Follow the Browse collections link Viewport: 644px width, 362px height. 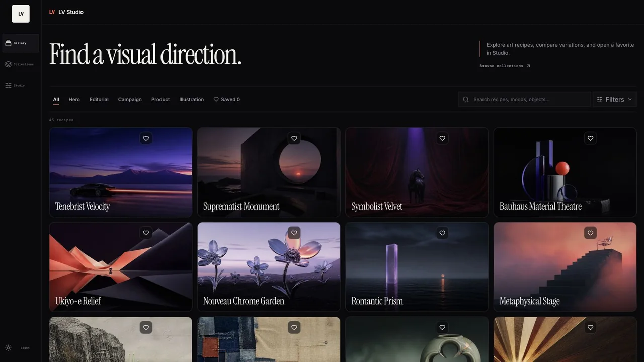coord(505,66)
